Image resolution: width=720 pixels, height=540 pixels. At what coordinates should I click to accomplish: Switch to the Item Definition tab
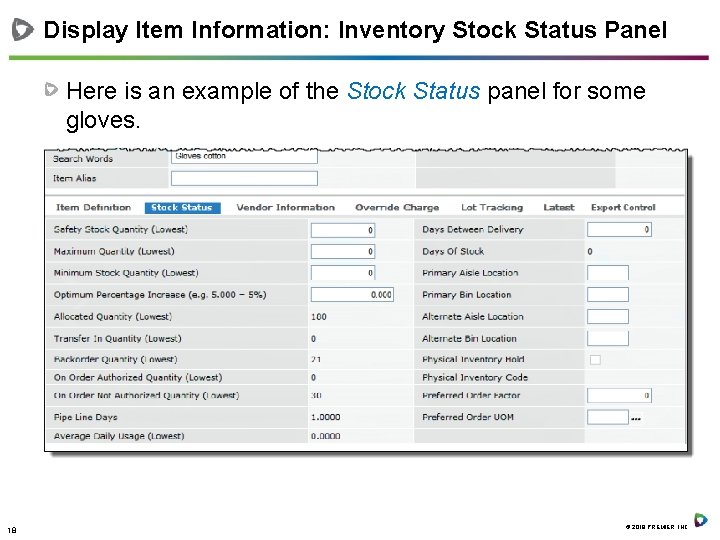point(94,208)
